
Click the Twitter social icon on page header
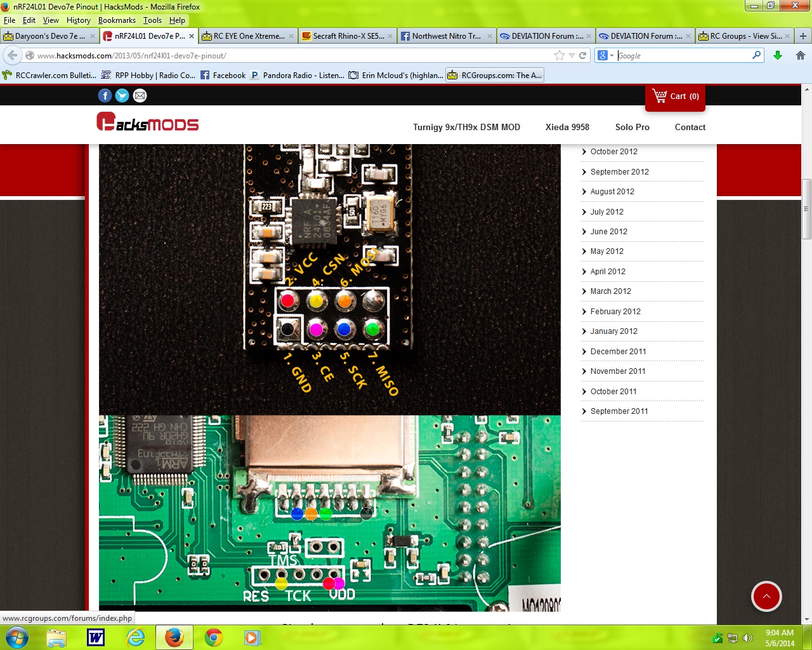[122, 96]
